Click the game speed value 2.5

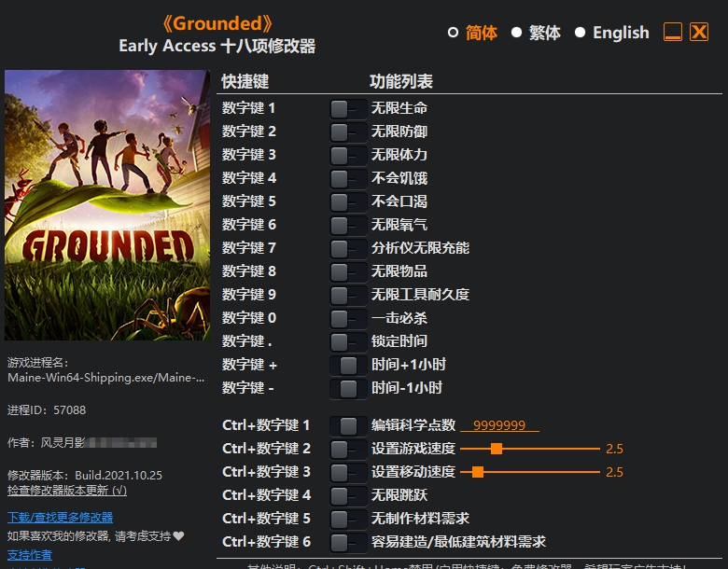(x=614, y=449)
